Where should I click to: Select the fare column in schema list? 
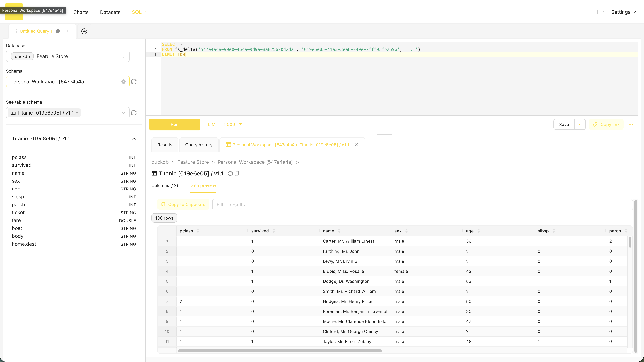point(74,221)
